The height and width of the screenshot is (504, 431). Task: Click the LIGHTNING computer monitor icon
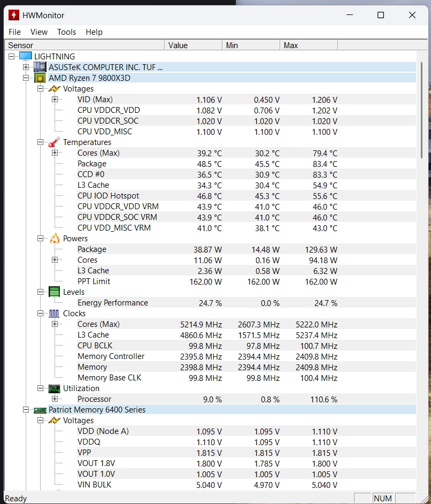tap(26, 56)
